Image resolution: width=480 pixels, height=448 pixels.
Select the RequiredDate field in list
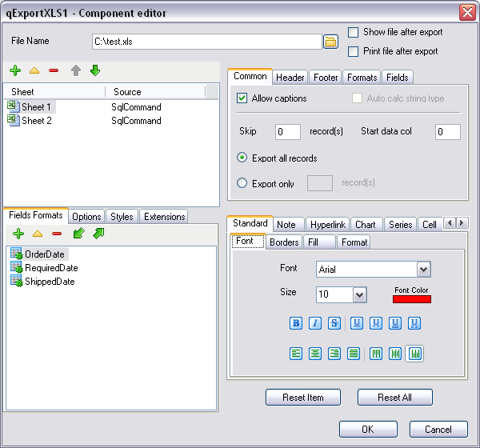click(51, 268)
